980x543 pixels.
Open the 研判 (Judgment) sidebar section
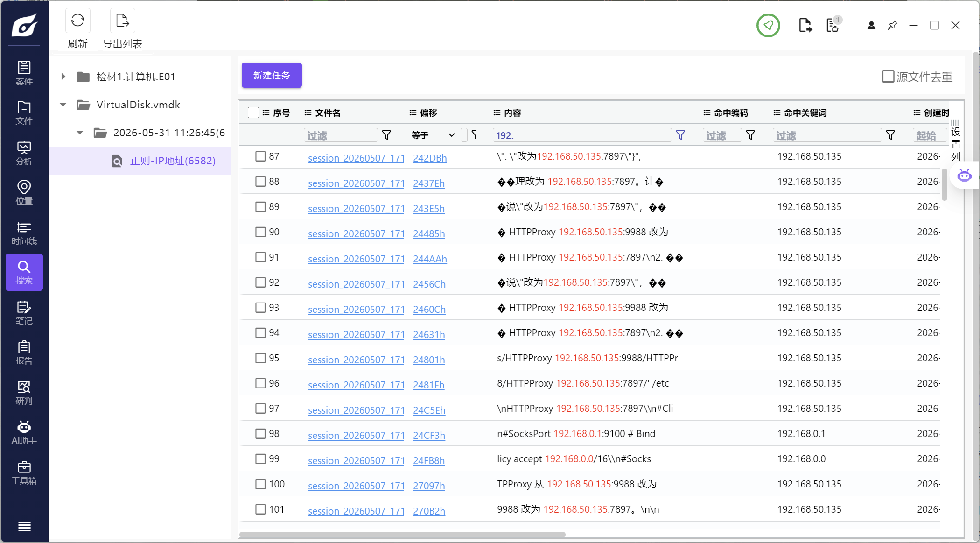click(x=24, y=393)
